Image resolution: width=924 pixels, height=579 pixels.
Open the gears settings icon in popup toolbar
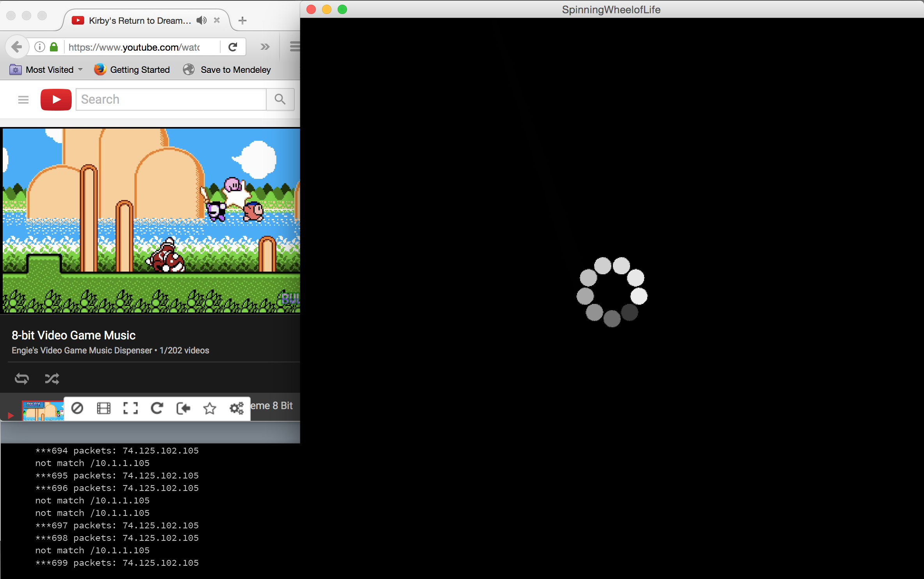click(236, 408)
